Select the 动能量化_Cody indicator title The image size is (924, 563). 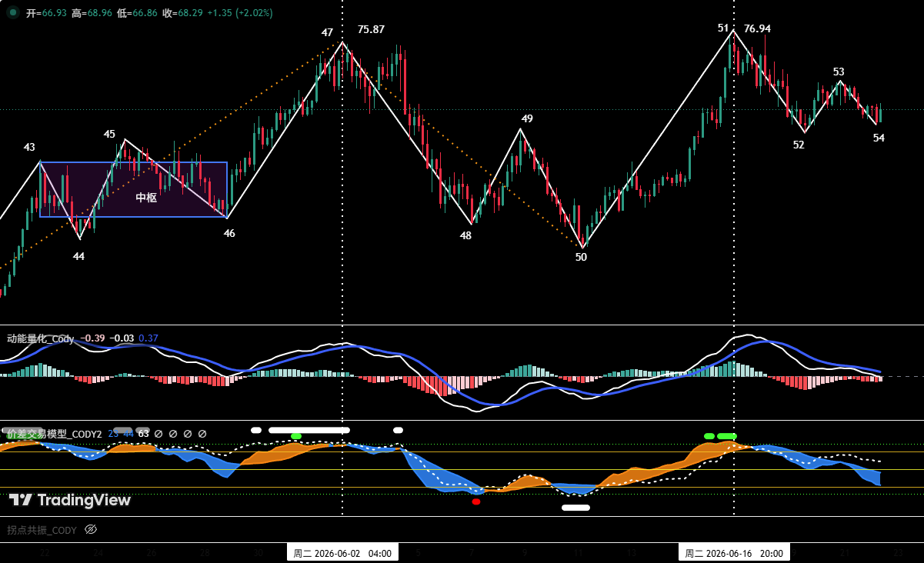41,338
